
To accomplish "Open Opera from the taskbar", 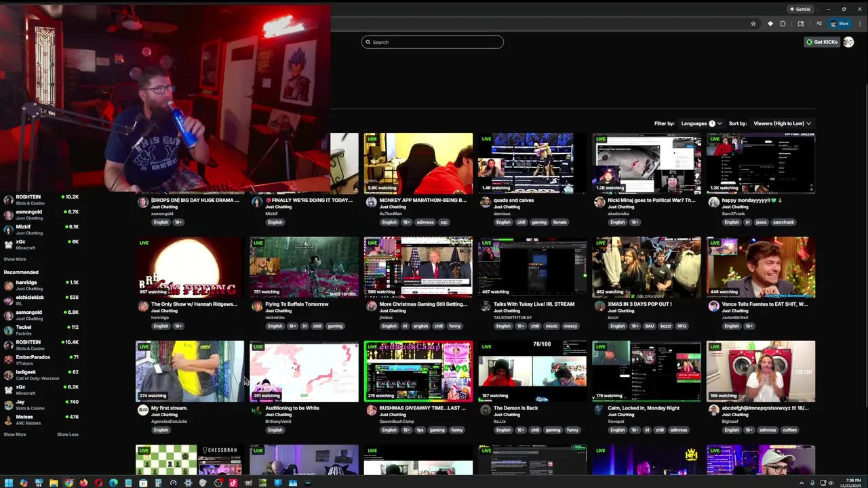I will (98, 483).
